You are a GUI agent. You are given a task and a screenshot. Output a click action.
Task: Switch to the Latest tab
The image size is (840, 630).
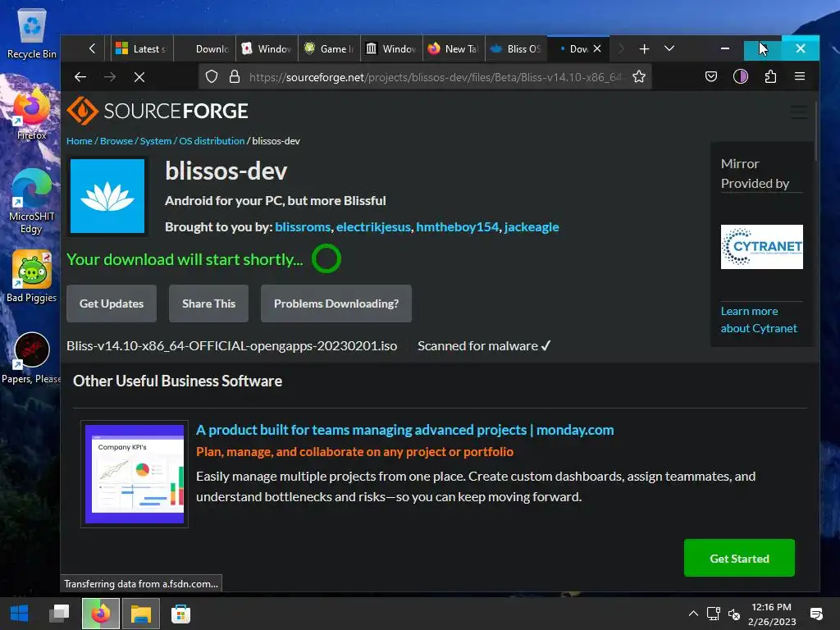[x=142, y=48]
